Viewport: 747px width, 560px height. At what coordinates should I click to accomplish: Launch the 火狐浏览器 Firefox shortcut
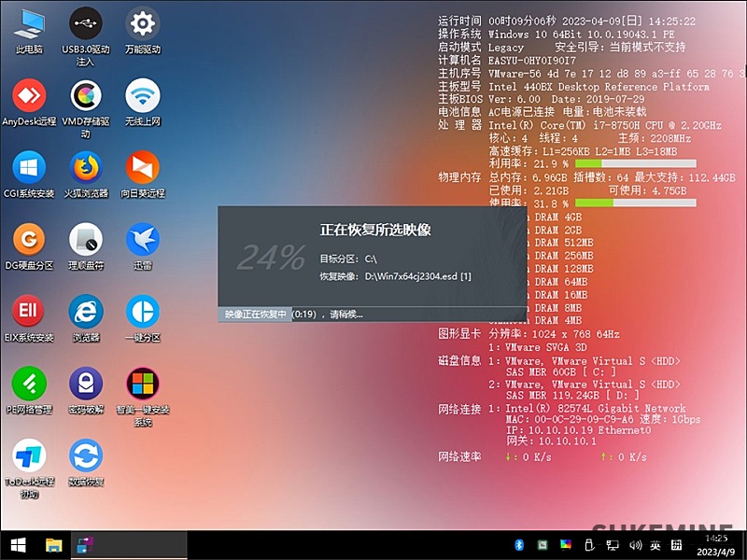(86, 168)
